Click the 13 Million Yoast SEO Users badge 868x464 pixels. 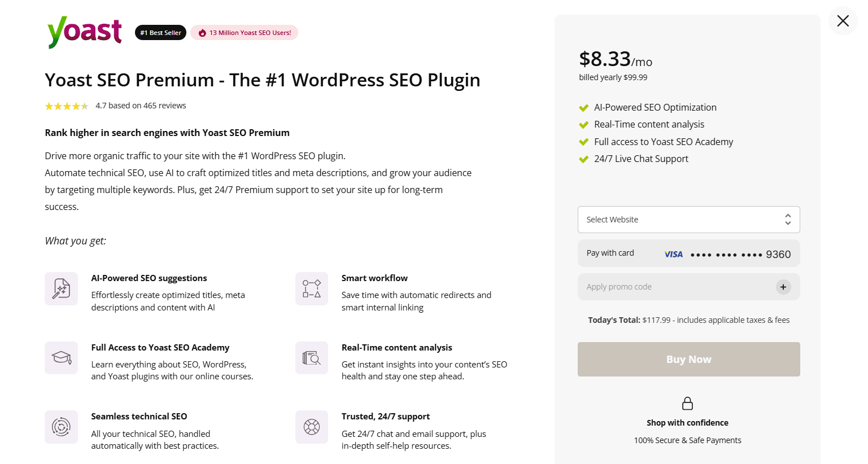point(244,32)
